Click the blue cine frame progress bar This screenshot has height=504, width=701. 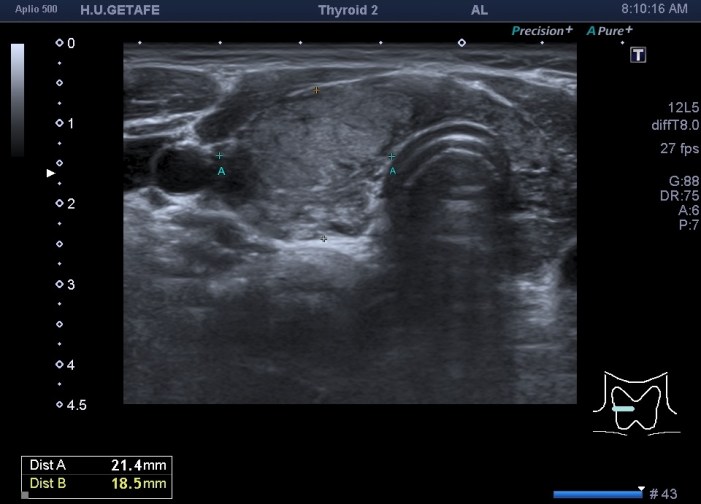click(597, 494)
